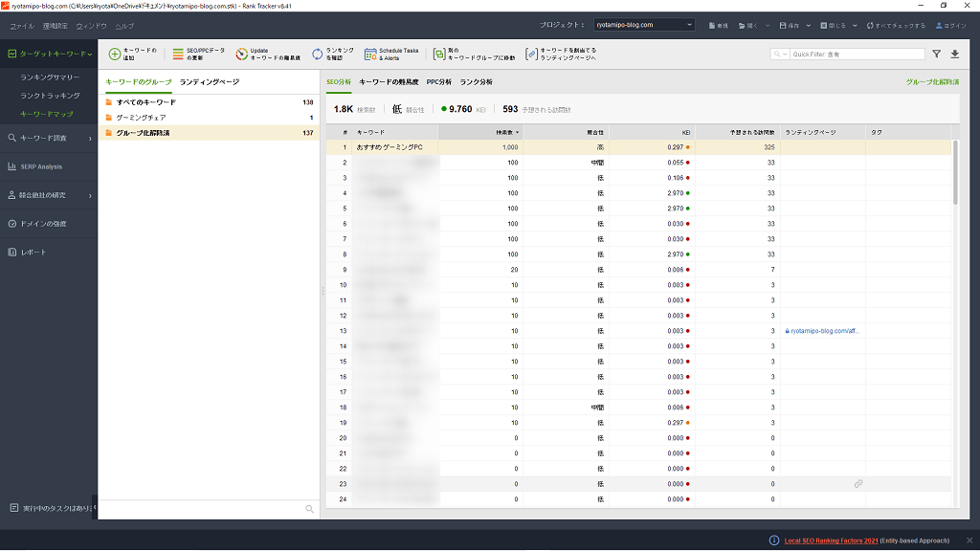Open the ファイル menu
The image size is (980, 551).
click(x=22, y=25)
